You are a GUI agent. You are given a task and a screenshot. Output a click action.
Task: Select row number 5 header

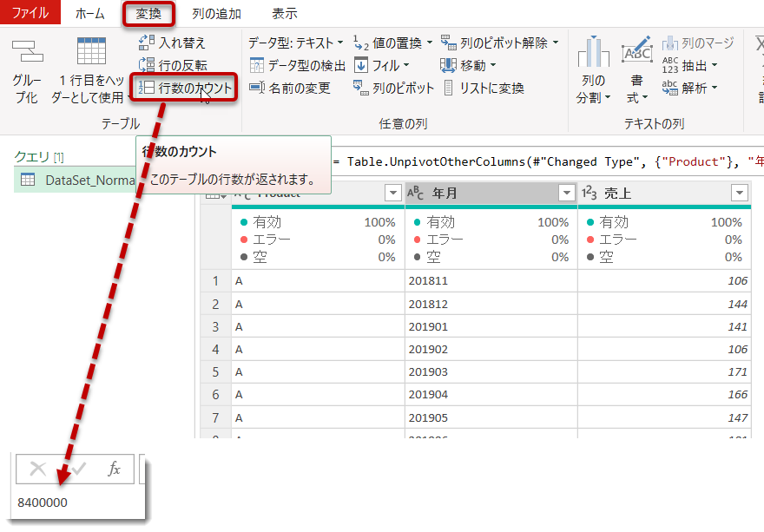coord(215,372)
